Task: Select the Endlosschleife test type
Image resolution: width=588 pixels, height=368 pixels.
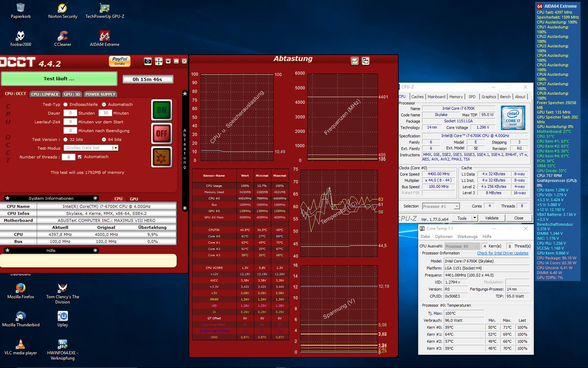Action: coord(65,104)
